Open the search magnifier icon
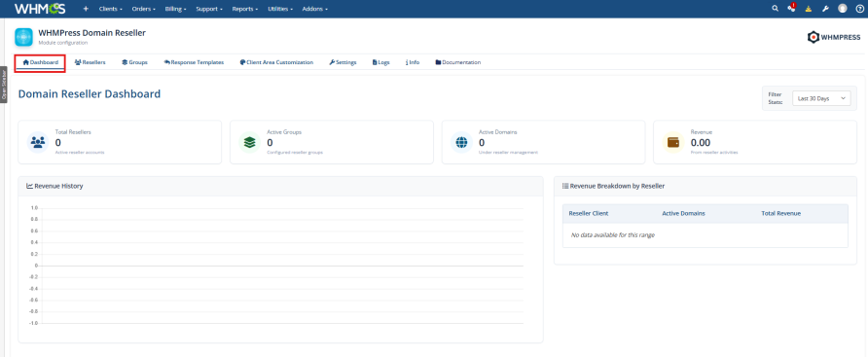This screenshot has width=868, height=357. click(x=775, y=9)
